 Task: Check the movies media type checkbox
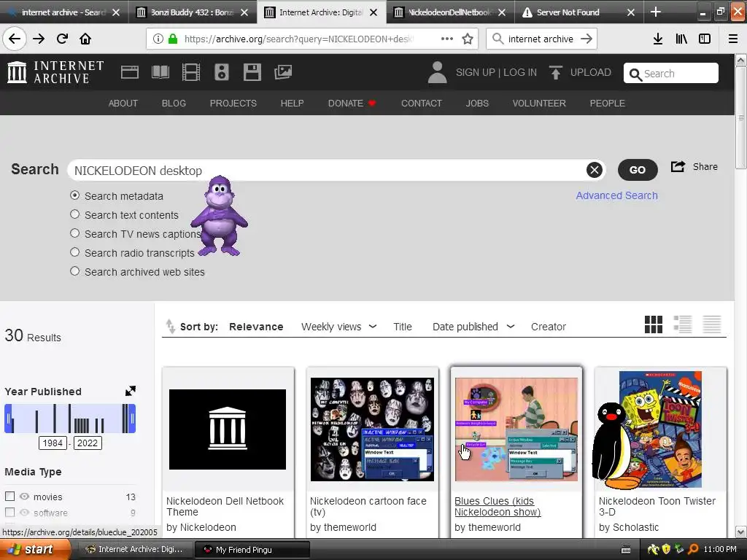click(9, 496)
